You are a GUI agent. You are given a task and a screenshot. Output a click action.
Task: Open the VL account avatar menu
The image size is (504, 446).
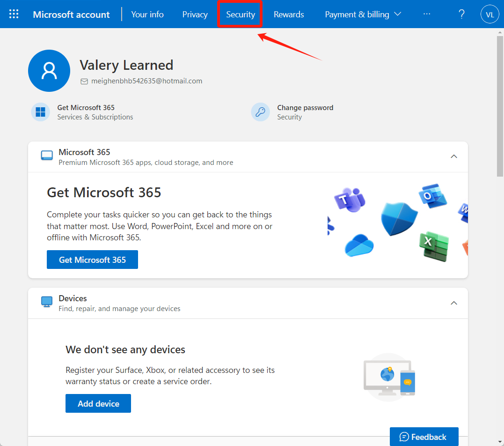click(x=489, y=14)
